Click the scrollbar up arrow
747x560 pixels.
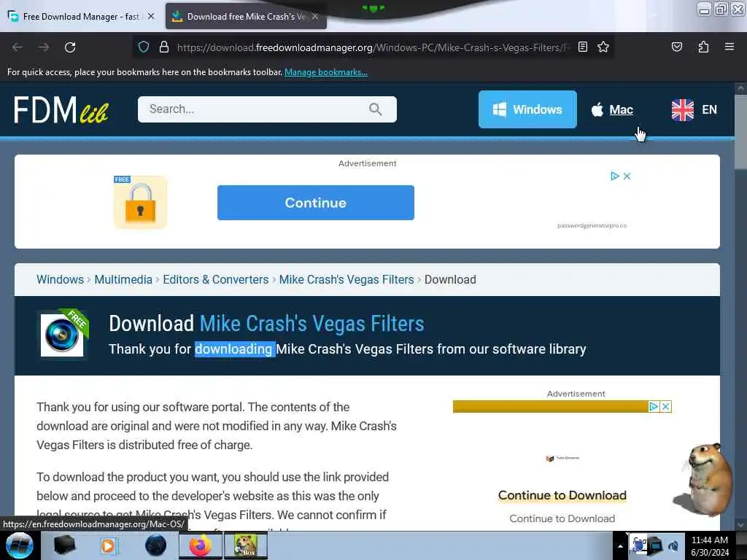[x=740, y=88]
